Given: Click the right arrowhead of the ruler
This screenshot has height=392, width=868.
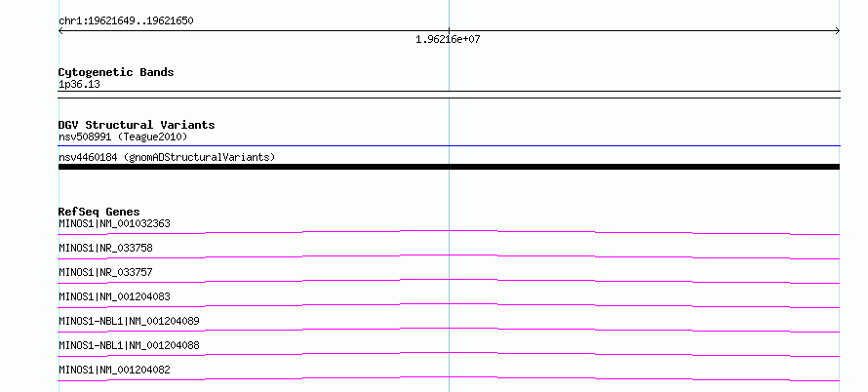Looking at the screenshot, I should point(838,31).
